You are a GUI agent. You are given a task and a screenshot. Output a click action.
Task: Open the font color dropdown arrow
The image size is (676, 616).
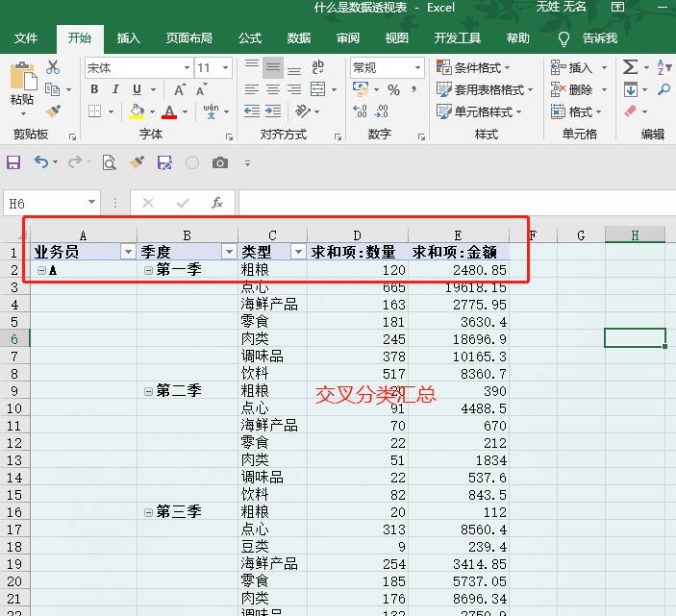(x=186, y=111)
